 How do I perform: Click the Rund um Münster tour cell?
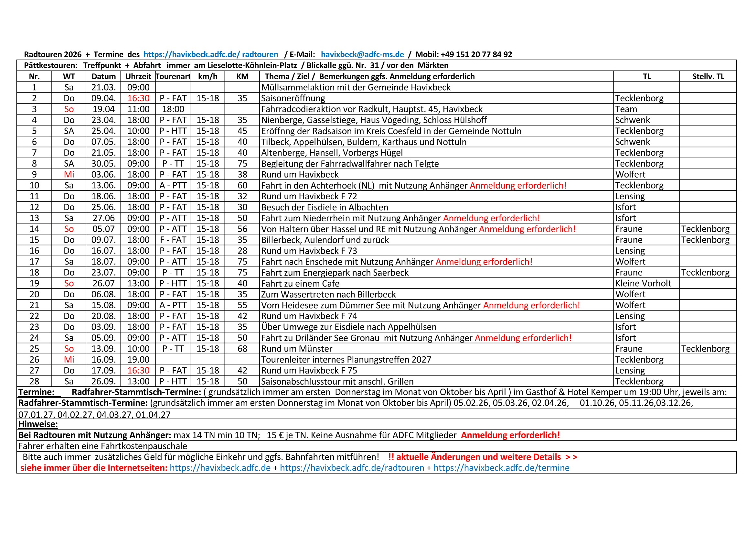[436, 349]
